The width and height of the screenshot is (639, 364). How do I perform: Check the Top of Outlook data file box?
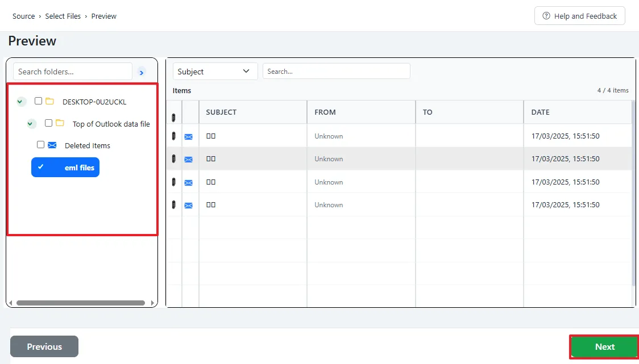(x=48, y=123)
